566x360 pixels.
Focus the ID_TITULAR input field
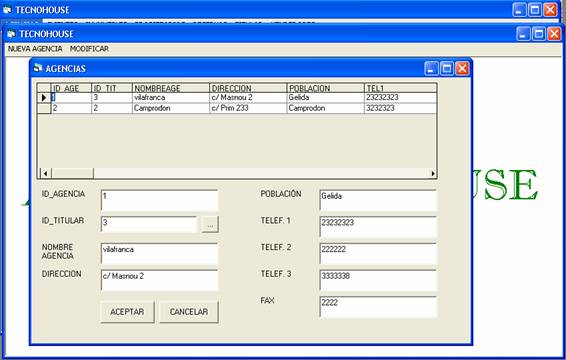[149, 224]
